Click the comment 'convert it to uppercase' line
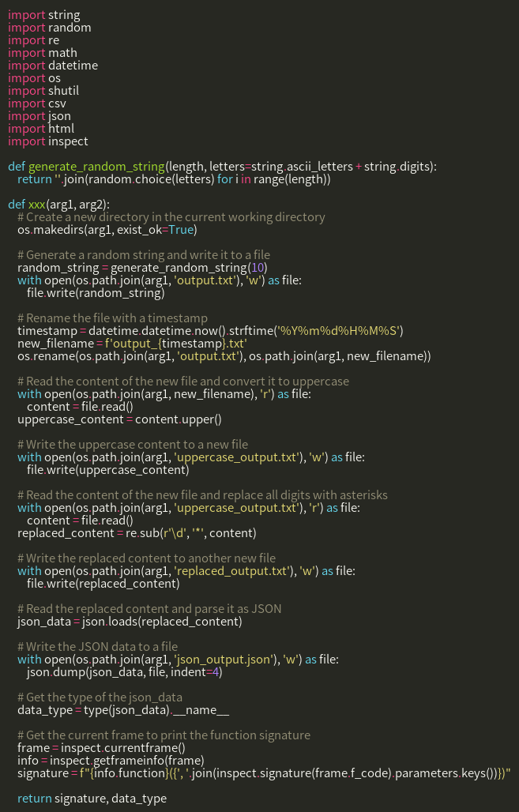This screenshot has height=812, width=519. [182, 382]
